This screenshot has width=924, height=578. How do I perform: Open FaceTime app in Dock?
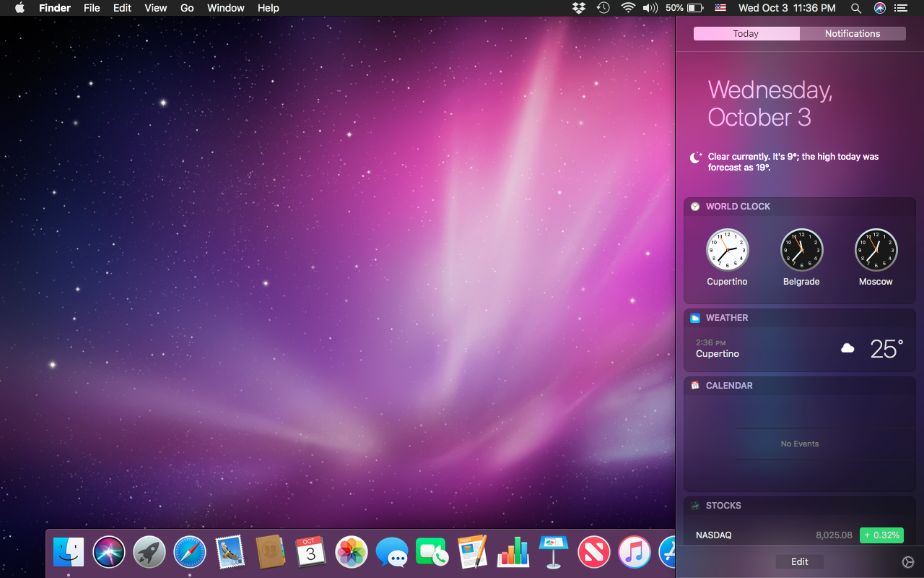click(x=432, y=553)
